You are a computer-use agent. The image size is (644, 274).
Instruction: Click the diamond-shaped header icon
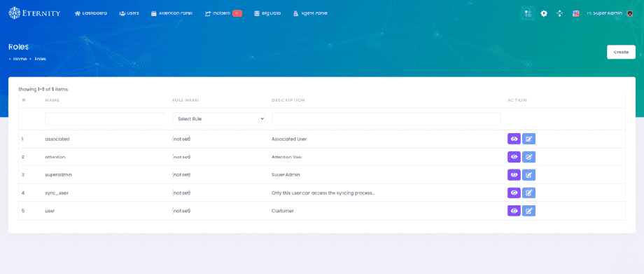pyautogui.click(x=559, y=13)
